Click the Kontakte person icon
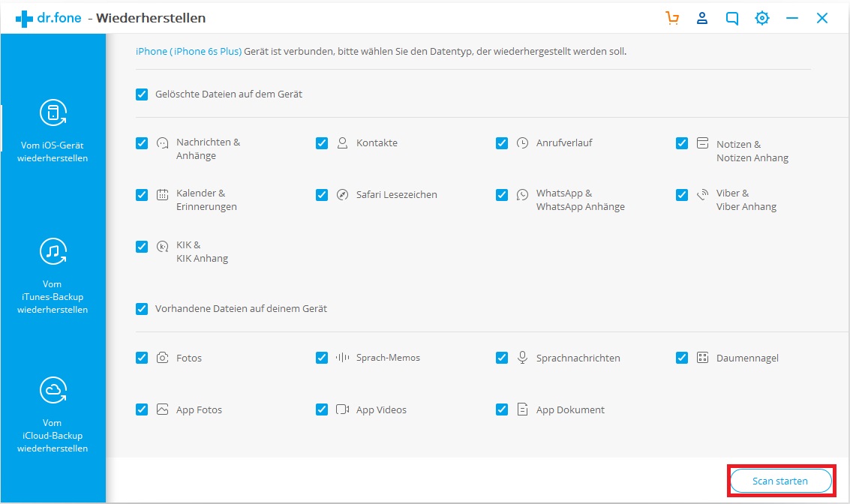The height and width of the screenshot is (504, 850). (342, 143)
